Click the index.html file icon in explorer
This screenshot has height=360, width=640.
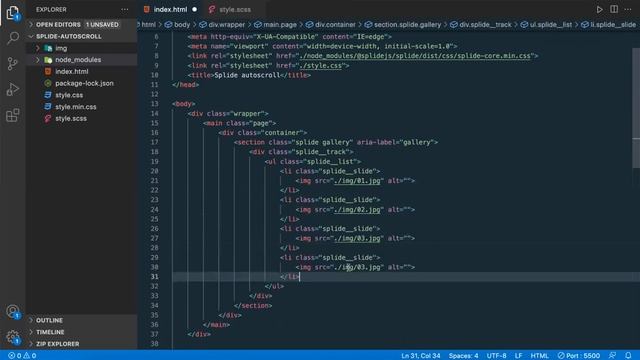point(48,71)
